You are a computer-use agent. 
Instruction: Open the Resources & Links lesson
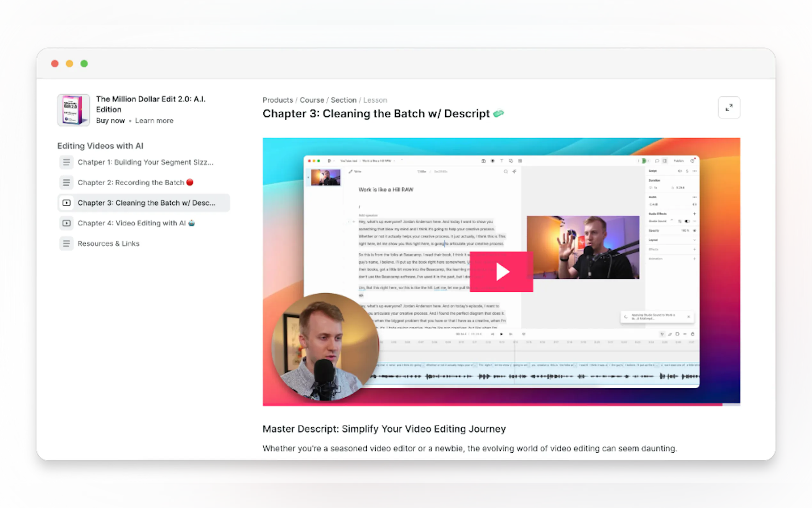coord(144,243)
